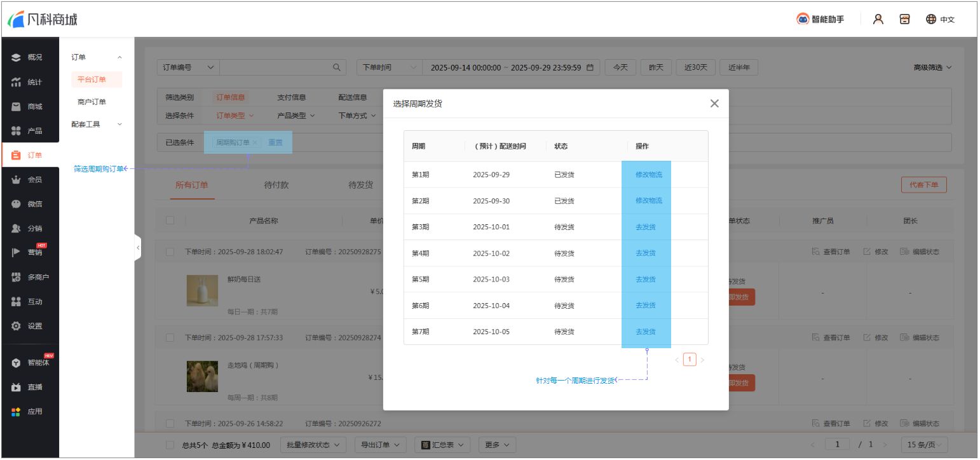The width and height of the screenshot is (980, 460).
Task: Click 去发货 for 第3期
Action: (645, 227)
